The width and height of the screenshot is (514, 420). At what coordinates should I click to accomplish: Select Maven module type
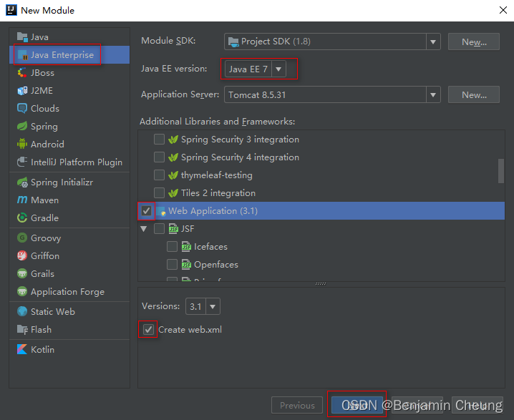(69, 200)
